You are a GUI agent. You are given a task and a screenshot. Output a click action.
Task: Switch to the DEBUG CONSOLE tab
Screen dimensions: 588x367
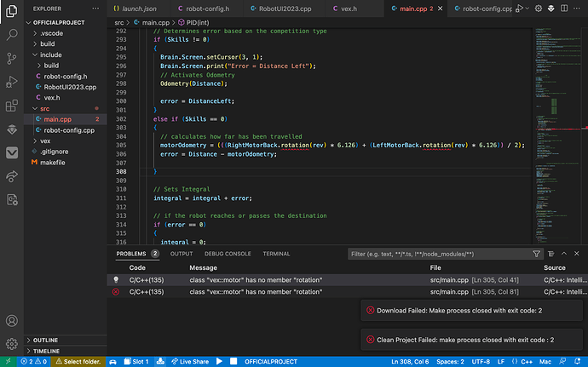click(x=228, y=254)
